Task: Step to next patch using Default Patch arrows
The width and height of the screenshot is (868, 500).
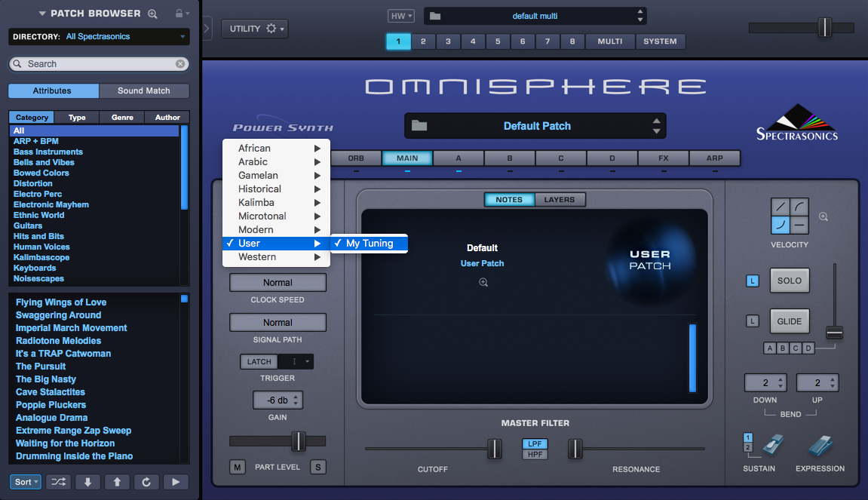Action: 656,126
